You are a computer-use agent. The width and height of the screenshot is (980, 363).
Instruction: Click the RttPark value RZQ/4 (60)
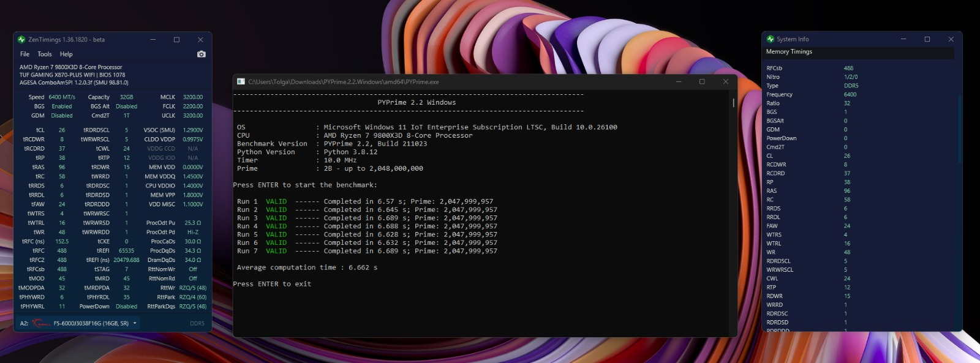click(193, 297)
